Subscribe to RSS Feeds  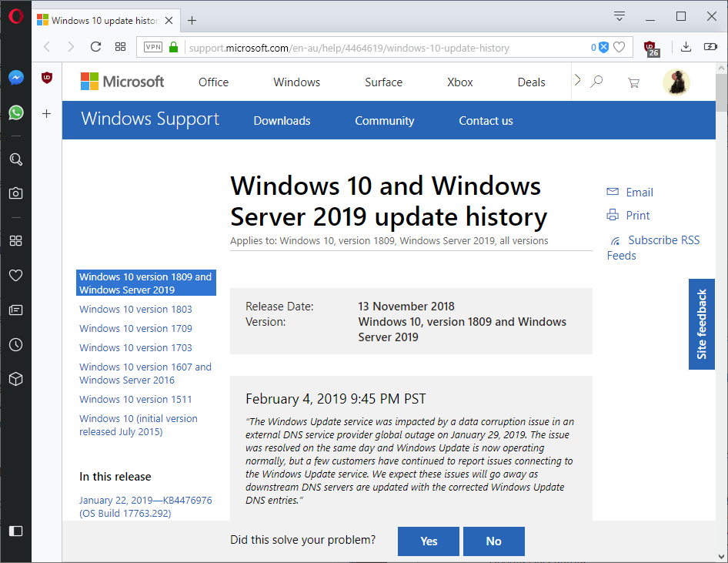tap(654, 247)
